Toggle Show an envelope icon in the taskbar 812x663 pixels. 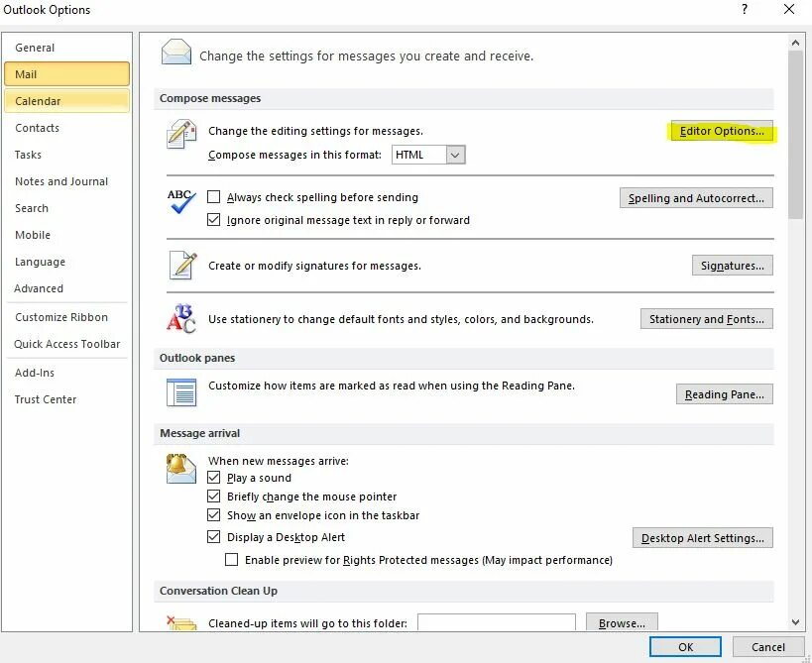[213, 515]
